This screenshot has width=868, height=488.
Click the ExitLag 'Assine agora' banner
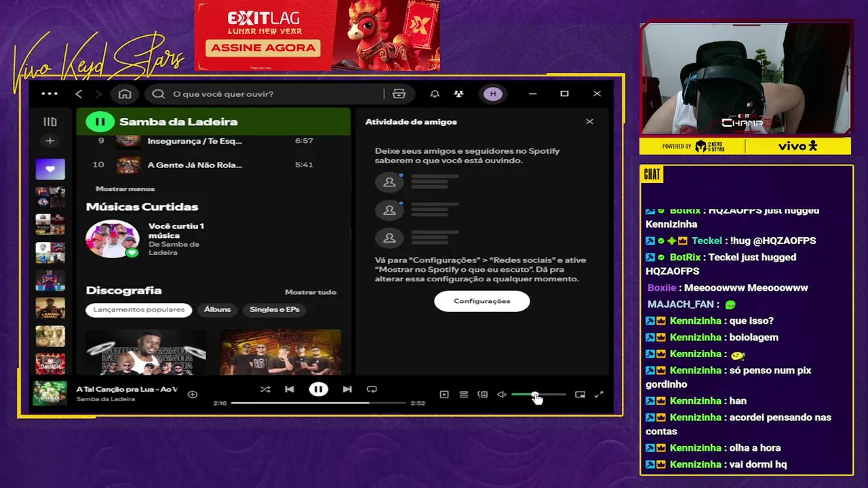[x=264, y=47]
